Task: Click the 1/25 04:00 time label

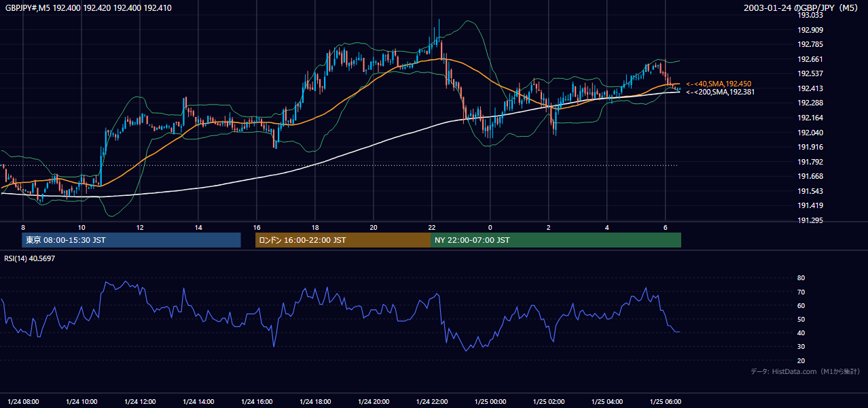Action: point(607,401)
